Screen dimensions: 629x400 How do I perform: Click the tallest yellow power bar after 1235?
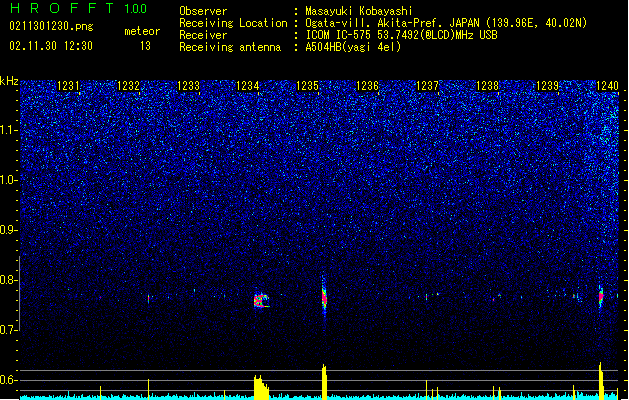(325, 382)
